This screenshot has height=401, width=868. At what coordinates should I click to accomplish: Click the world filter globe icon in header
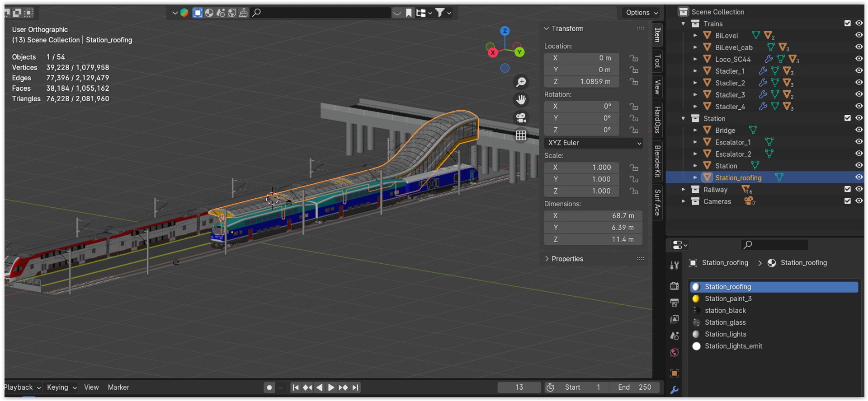tap(232, 13)
